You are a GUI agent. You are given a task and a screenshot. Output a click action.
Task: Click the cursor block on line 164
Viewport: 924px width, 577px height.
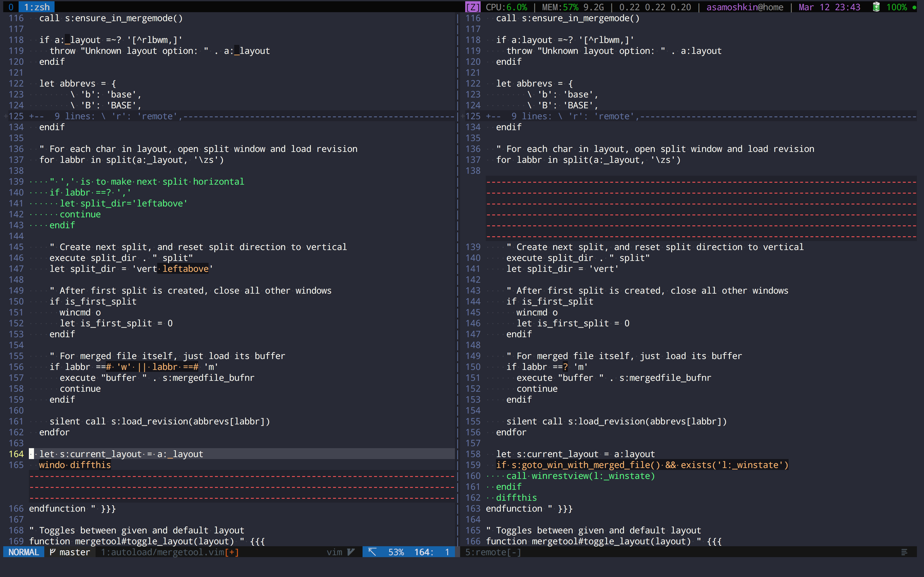(x=31, y=454)
